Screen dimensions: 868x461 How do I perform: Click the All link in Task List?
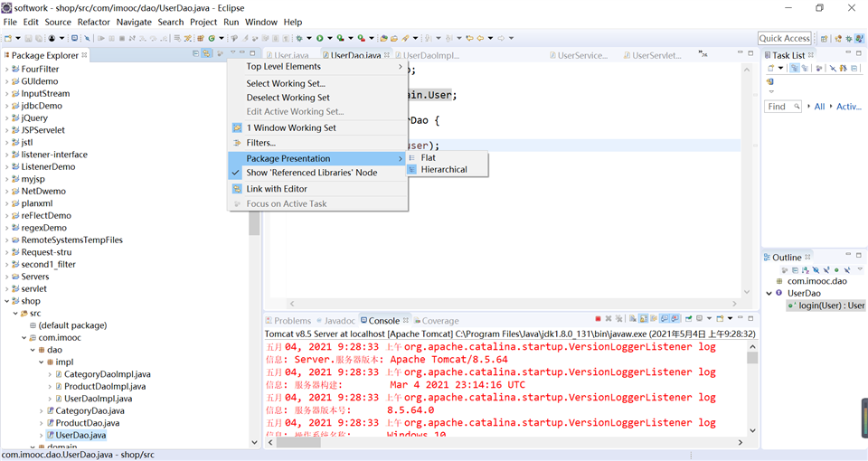tap(819, 107)
